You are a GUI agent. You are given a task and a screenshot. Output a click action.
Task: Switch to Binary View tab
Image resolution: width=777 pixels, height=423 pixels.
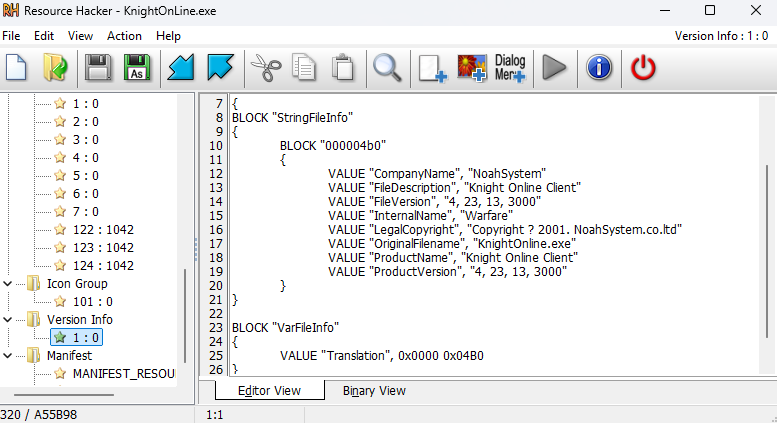click(x=374, y=391)
